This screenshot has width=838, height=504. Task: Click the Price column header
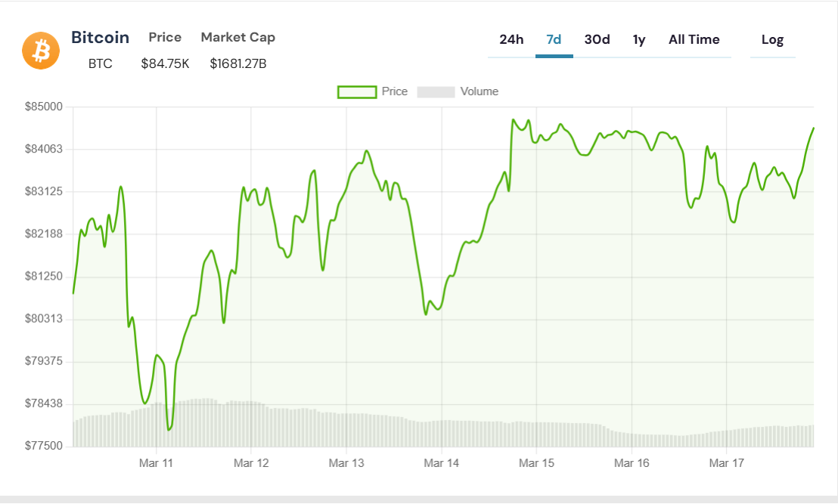[165, 37]
